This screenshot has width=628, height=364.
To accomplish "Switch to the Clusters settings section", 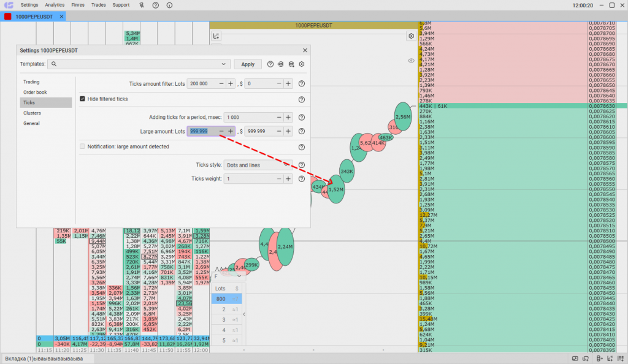I will click(45, 113).
